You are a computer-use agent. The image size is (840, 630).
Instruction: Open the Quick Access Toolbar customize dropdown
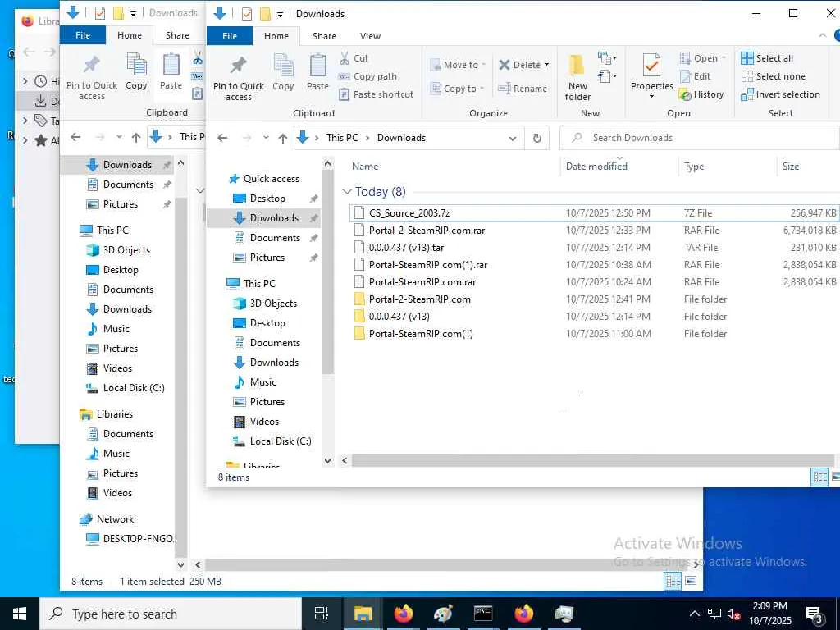(280, 15)
